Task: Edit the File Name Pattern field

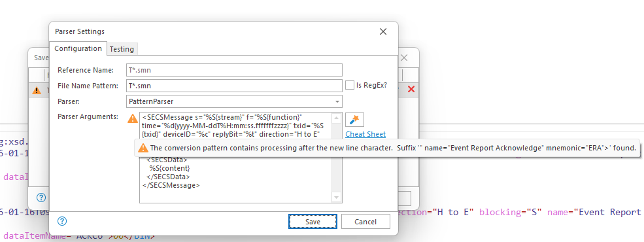Action: [234, 86]
